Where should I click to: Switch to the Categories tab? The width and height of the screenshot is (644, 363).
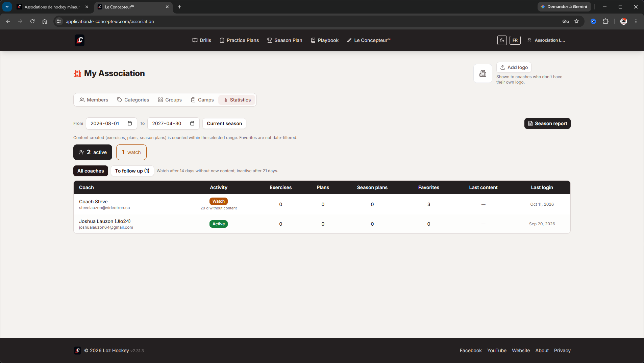click(x=133, y=100)
